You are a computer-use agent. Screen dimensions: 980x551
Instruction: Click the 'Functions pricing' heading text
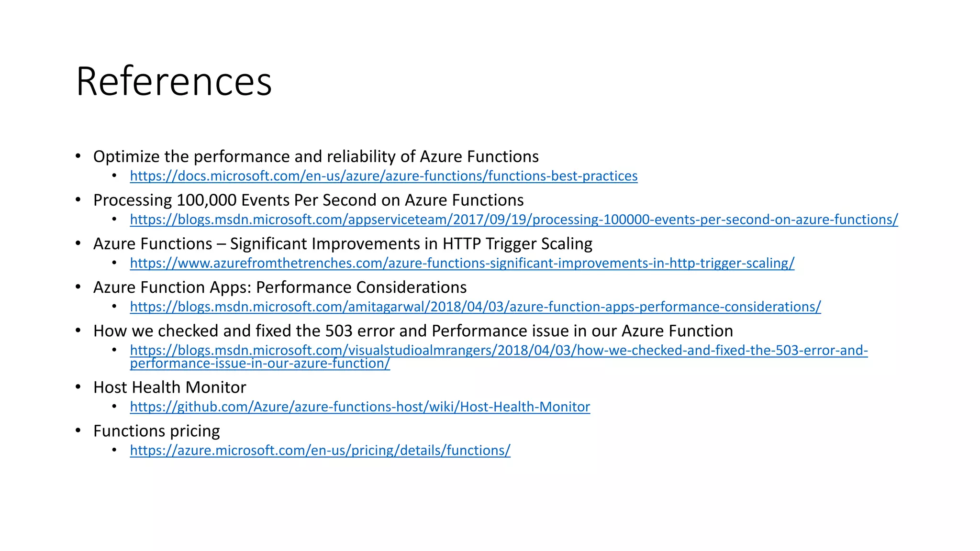click(x=156, y=430)
